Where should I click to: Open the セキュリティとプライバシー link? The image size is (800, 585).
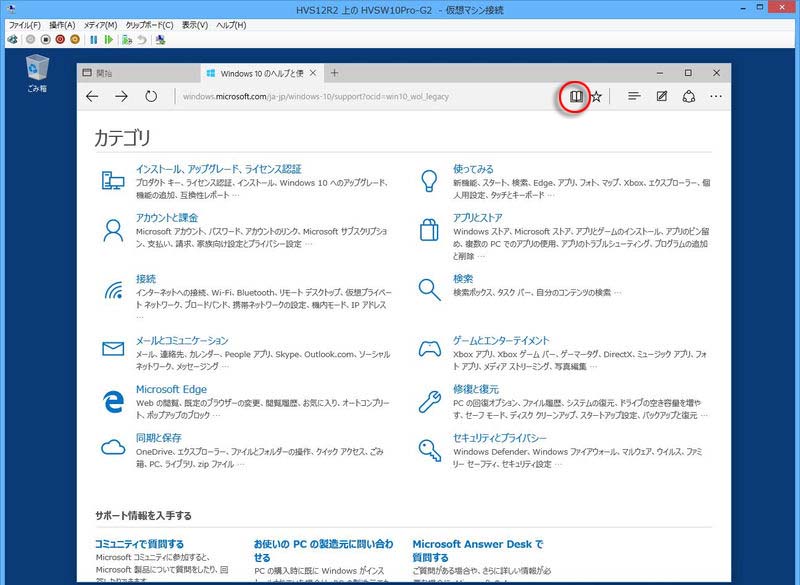(x=499, y=438)
